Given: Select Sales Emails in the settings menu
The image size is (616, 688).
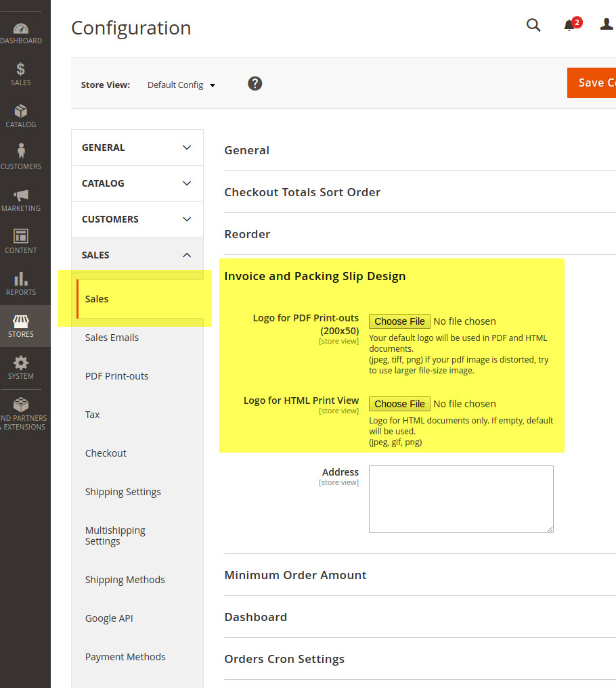Looking at the screenshot, I should click(112, 337).
